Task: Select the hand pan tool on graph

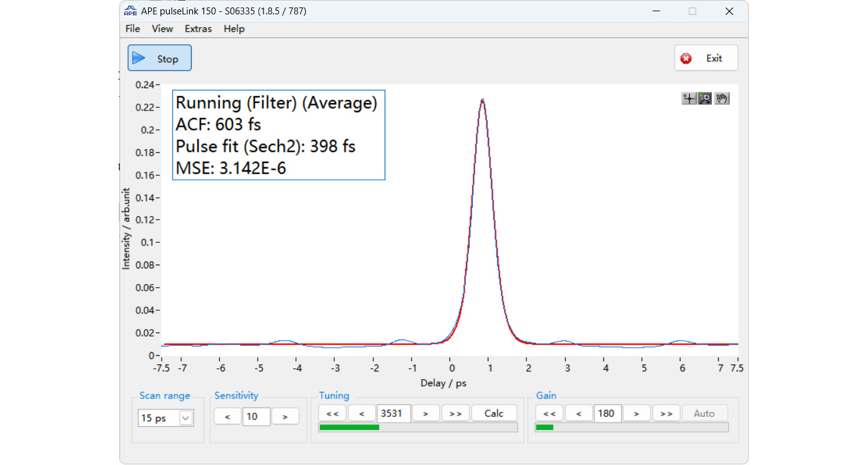Action: [x=722, y=99]
